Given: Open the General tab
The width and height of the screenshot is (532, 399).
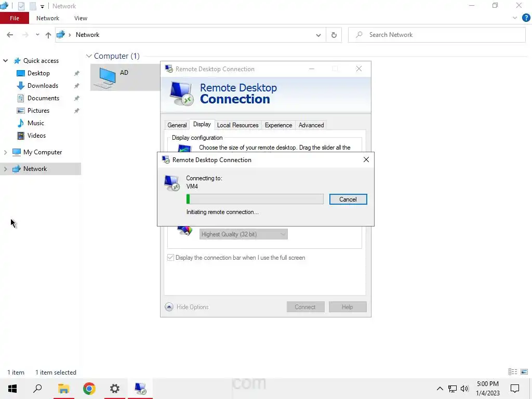Looking at the screenshot, I should point(177,125).
